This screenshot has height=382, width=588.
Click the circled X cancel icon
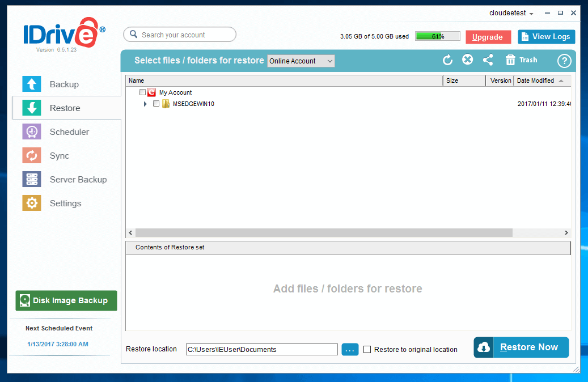467,60
